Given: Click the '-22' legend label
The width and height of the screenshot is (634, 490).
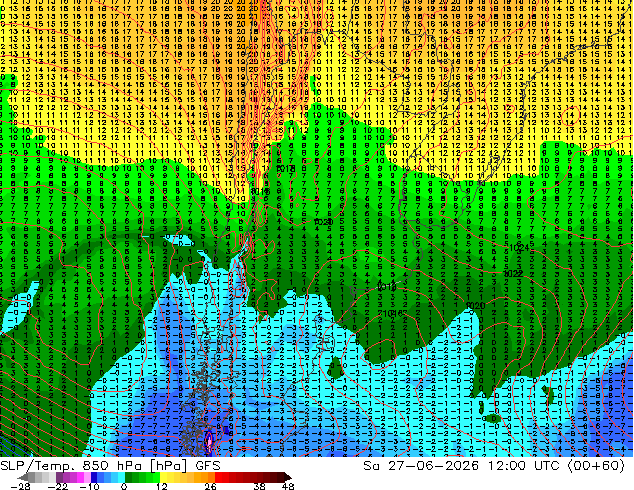Looking at the screenshot, I should click(58, 486).
